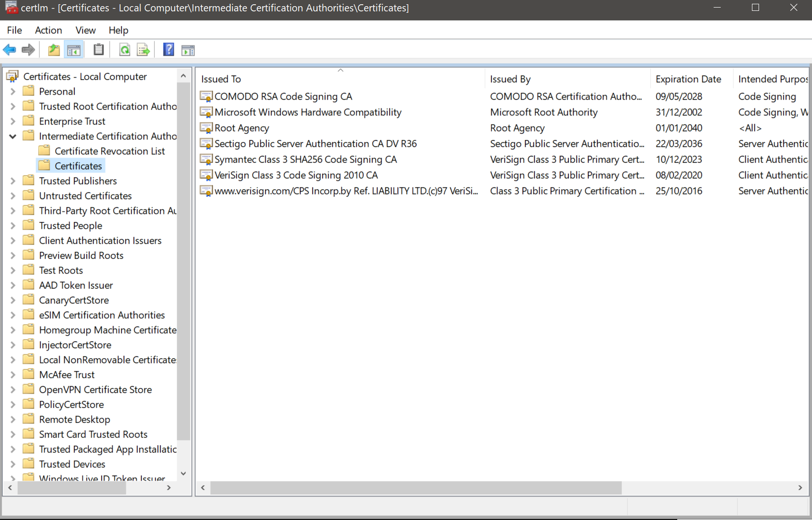Click certificate list horizontal scroll-left arrow
812x520 pixels.
coord(203,487)
